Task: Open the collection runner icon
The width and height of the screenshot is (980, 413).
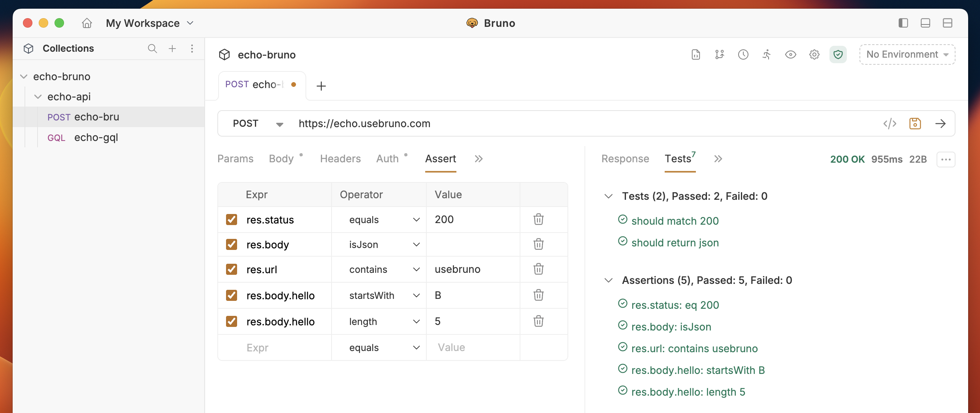Action: [767, 54]
